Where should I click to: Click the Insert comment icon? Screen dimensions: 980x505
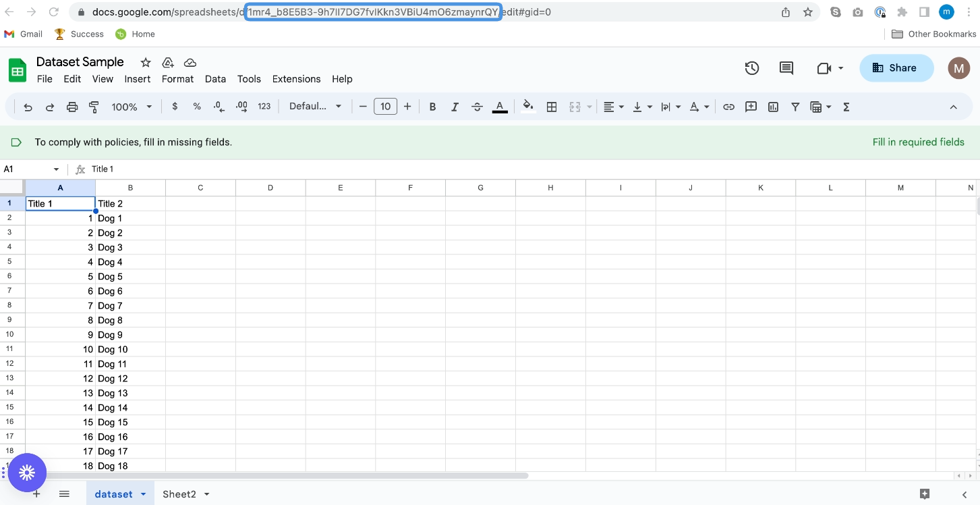pos(751,106)
